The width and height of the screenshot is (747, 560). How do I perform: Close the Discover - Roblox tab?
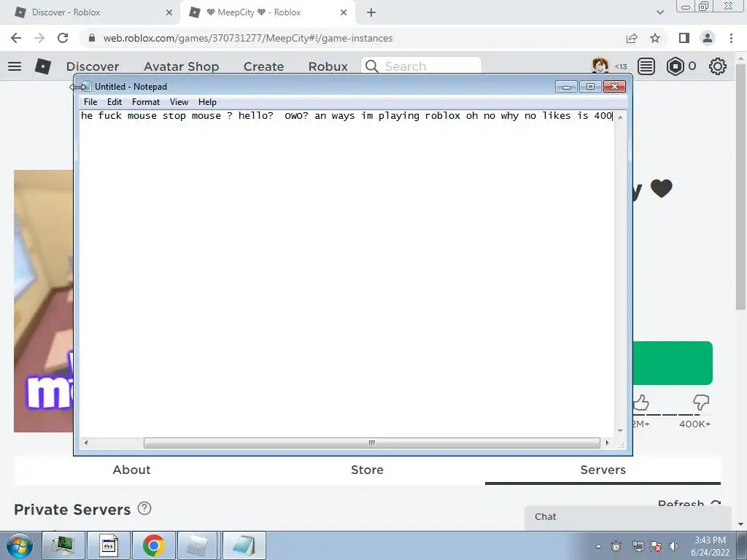pyautogui.click(x=169, y=13)
